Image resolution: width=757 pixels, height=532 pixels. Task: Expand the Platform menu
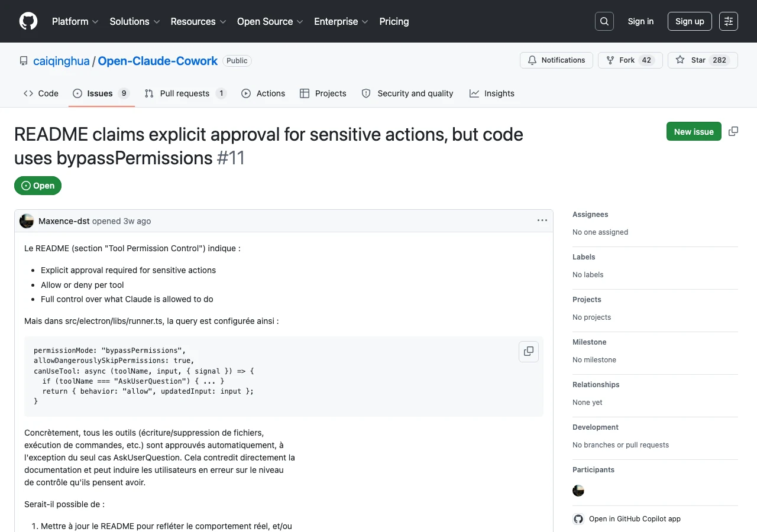75,21
